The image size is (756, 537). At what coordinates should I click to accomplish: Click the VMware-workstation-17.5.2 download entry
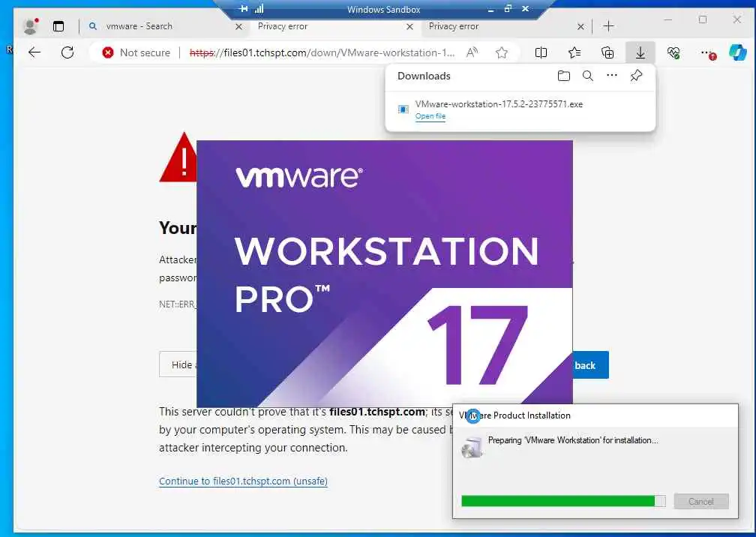click(x=520, y=110)
